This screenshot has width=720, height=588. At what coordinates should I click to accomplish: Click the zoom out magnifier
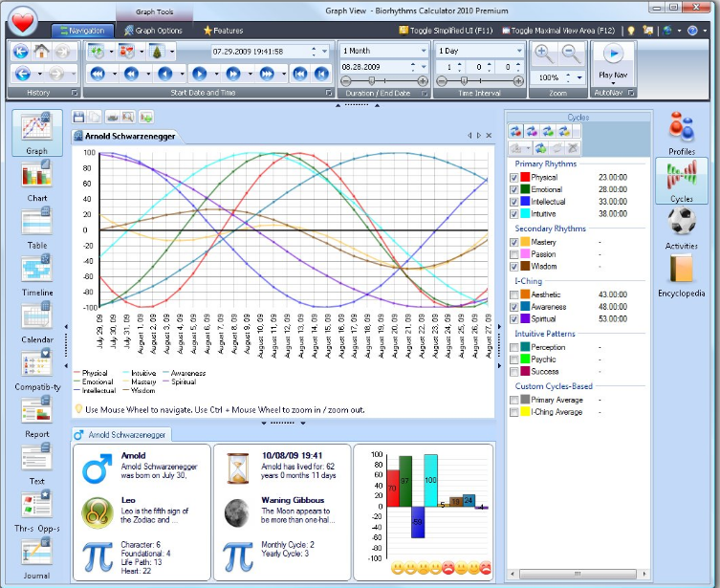point(571,54)
